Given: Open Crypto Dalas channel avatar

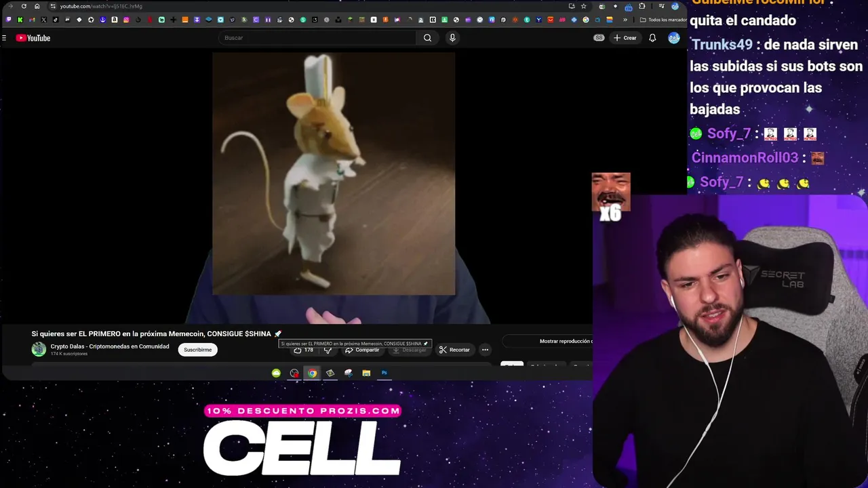Looking at the screenshot, I should click(x=39, y=349).
